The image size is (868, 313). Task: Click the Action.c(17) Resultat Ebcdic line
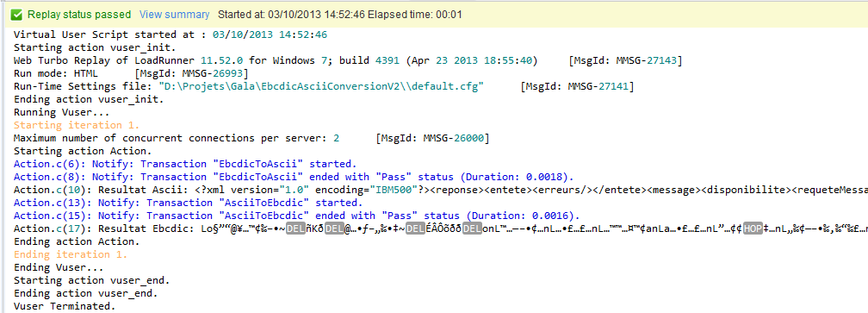pos(441,228)
